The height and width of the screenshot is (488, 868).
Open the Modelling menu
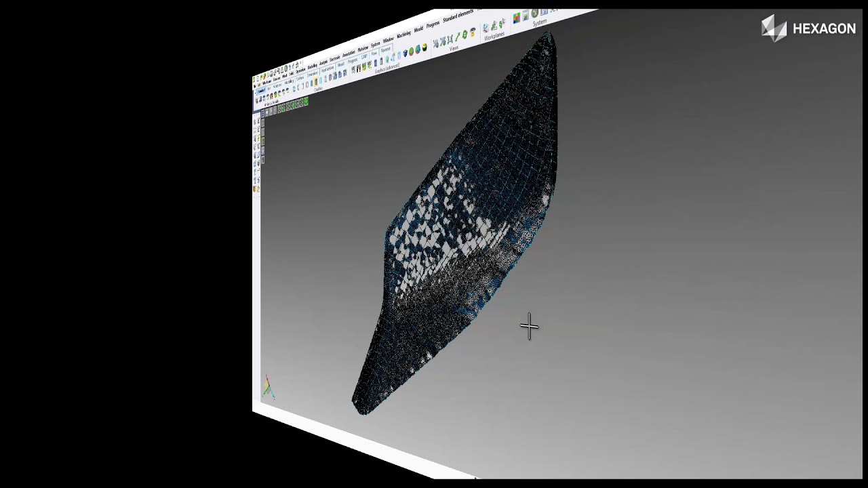pos(312,66)
